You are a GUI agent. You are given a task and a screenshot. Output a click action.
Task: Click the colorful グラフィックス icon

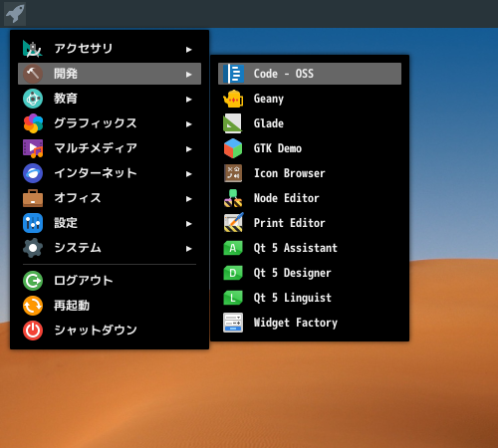pos(33,123)
